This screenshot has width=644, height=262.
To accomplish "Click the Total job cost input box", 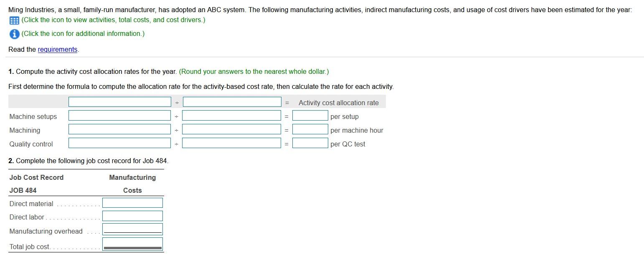I will tap(132, 243).
